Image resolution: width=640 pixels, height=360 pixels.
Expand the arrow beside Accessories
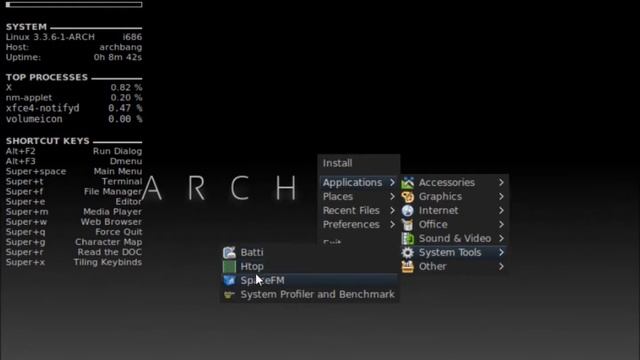click(x=501, y=182)
